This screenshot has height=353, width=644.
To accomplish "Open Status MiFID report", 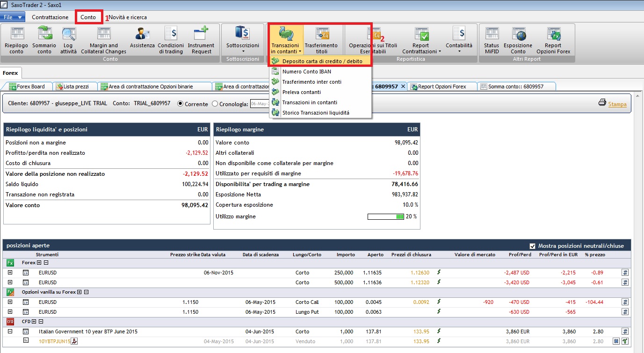I will (492, 40).
